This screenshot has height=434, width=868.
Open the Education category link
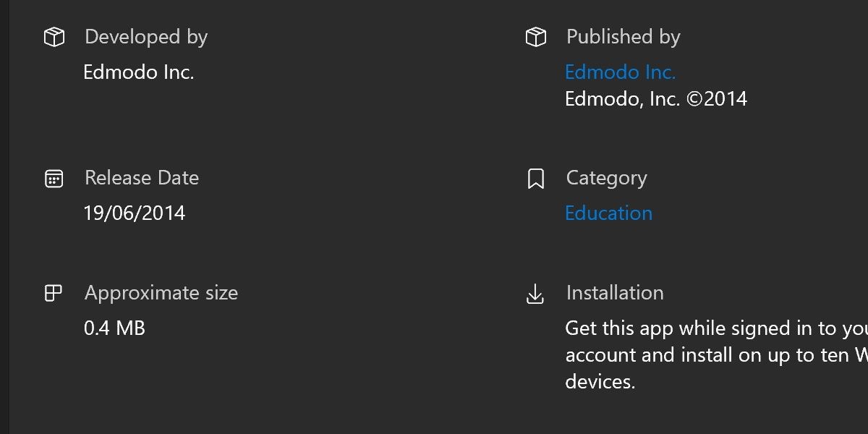608,213
